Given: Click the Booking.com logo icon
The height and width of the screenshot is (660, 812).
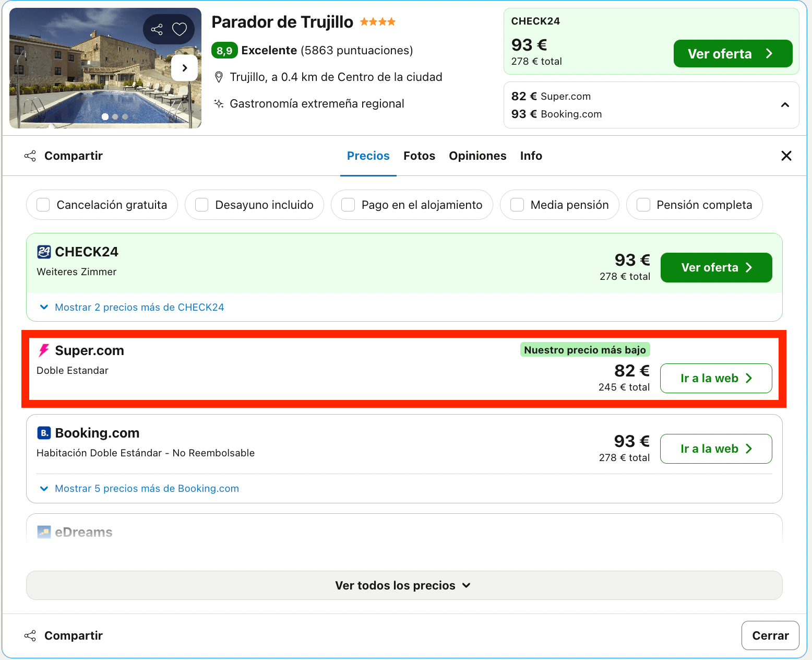Looking at the screenshot, I should coord(44,433).
